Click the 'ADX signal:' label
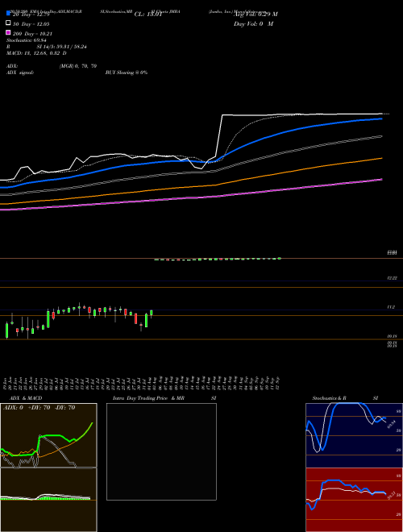This screenshot has height=532, width=403. (20, 73)
